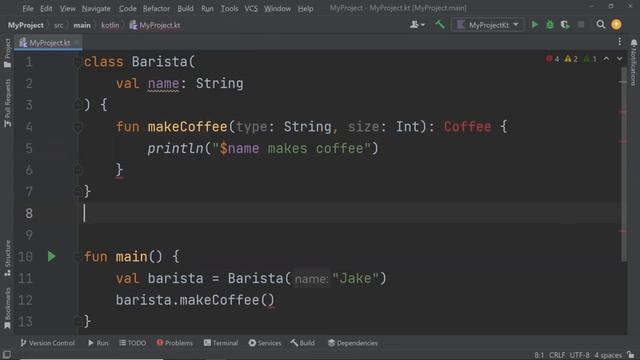
Task: Click the Debug bug icon
Action: [x=550, y=25]
